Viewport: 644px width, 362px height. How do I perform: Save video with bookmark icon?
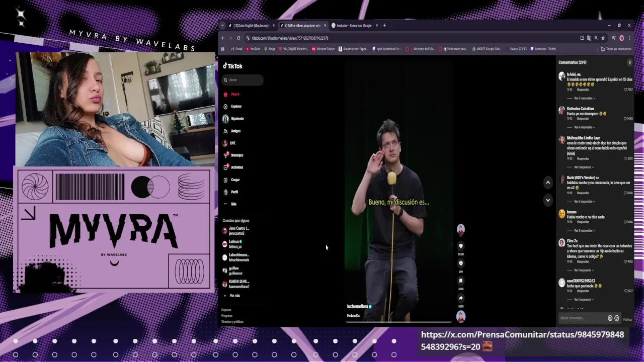(x=460, y=281)
